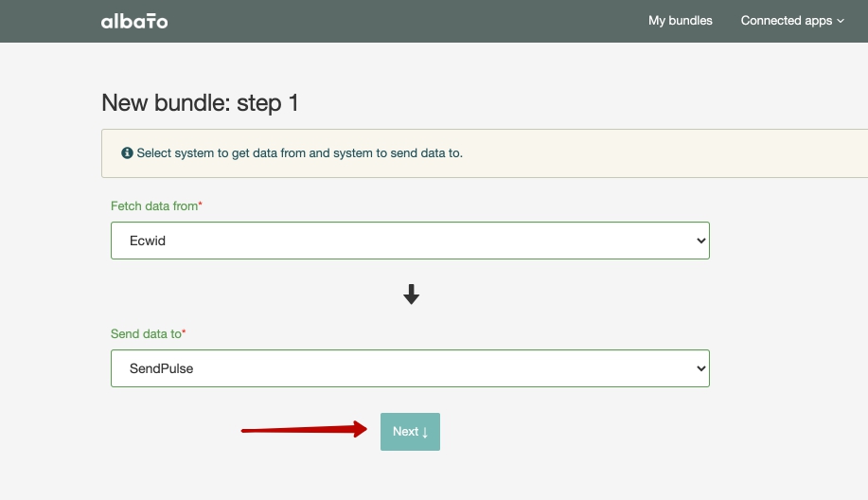The width and height of the screenshot is (868, 500).
Task: Click the down arrow inside Next button
Action: point(425,432)
